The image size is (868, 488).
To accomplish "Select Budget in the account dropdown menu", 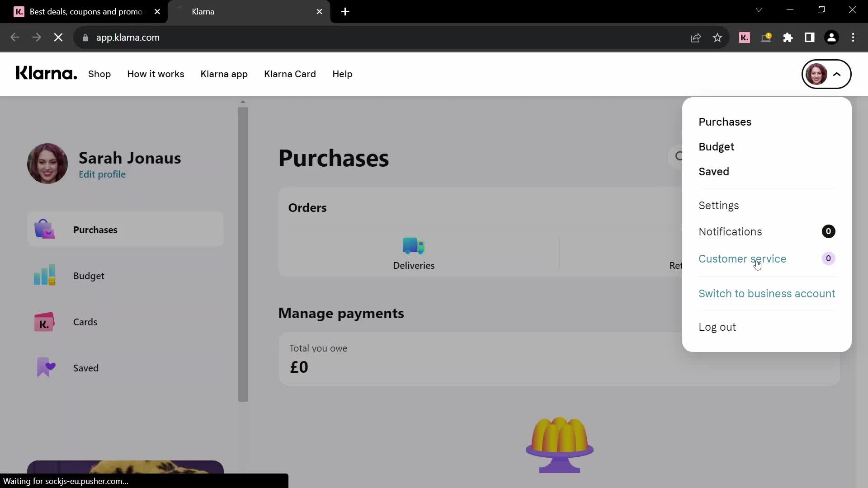I will (716, 147).
